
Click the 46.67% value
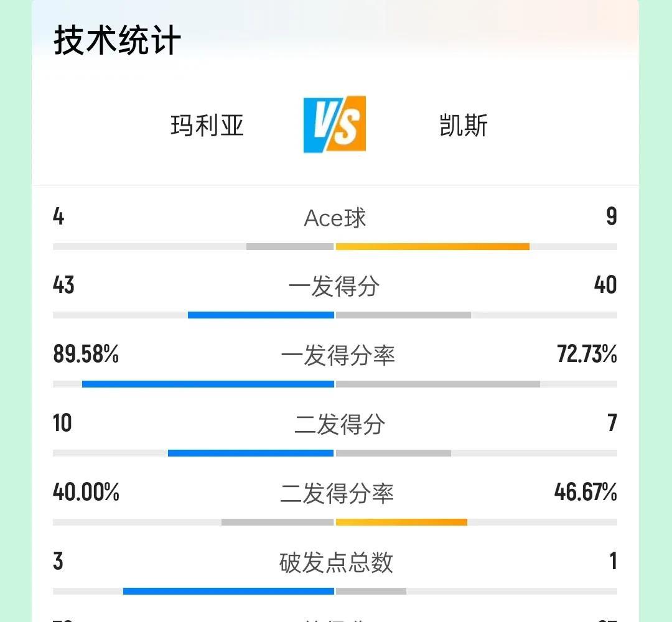[x=586, y=492]
